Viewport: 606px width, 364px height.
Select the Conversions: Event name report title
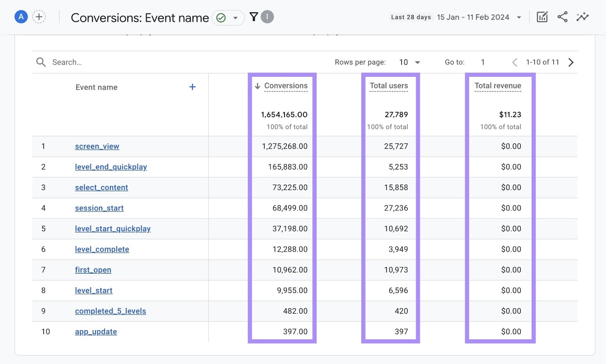point(139,17)
